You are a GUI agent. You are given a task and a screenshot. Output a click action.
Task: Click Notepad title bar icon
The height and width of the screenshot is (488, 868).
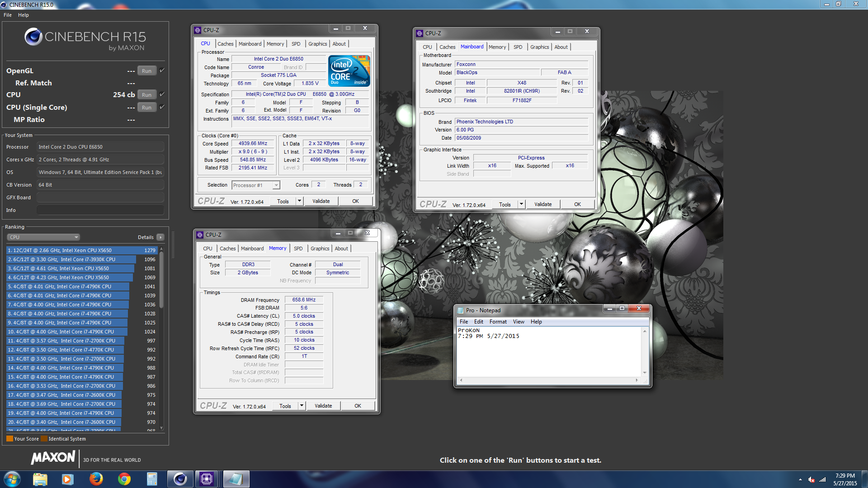[x=461, y=310]
